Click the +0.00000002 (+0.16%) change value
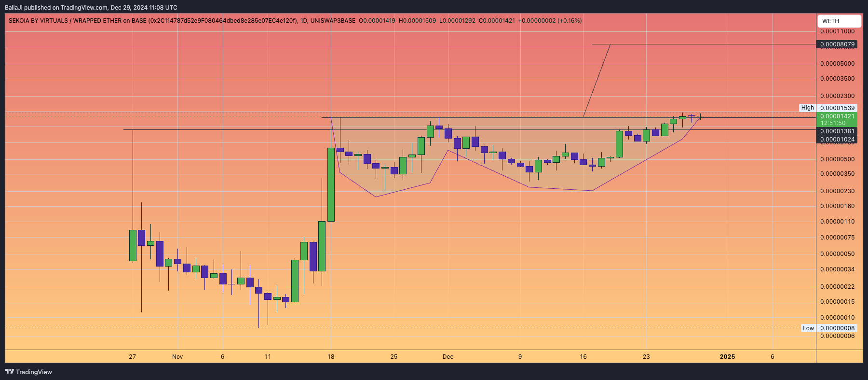Image resolution: width=868 pixels, height=380 pixels. click(550, 21)
